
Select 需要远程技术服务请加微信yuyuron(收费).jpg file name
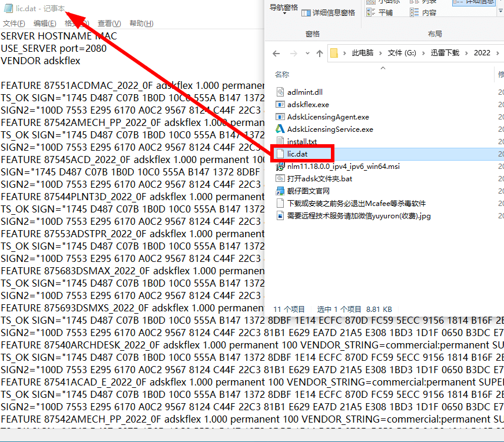coord(359,216)
